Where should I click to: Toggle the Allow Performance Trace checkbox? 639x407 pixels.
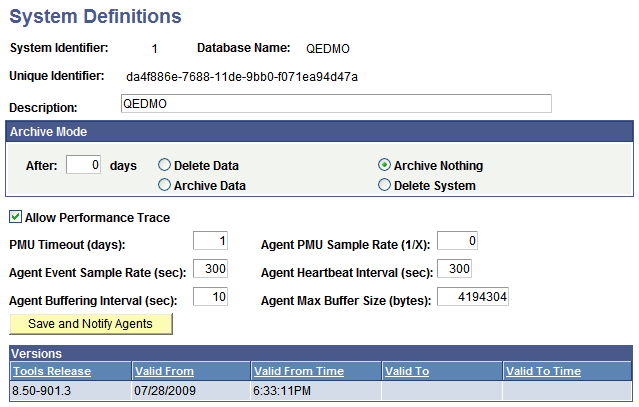coord(16,217)
